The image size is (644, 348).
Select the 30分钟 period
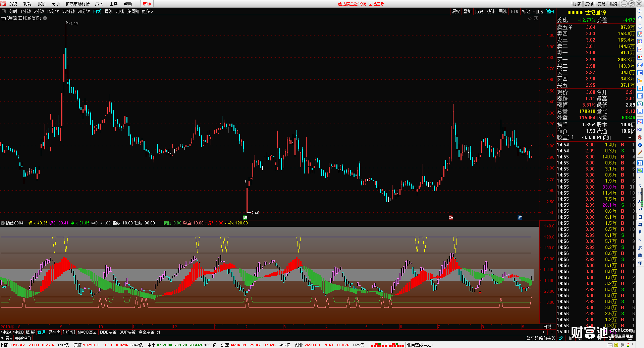click(68, 11)
